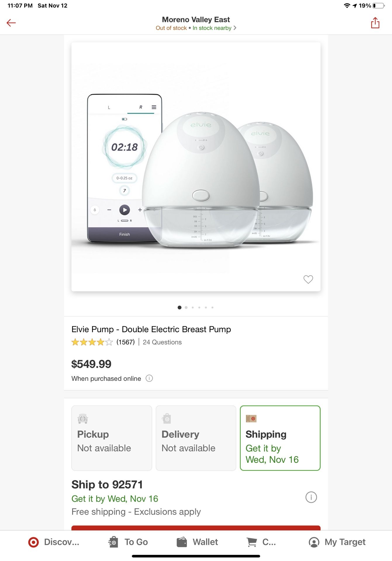Tap info icon next to shipping details
392x561 pixels.
click(311, 497)
